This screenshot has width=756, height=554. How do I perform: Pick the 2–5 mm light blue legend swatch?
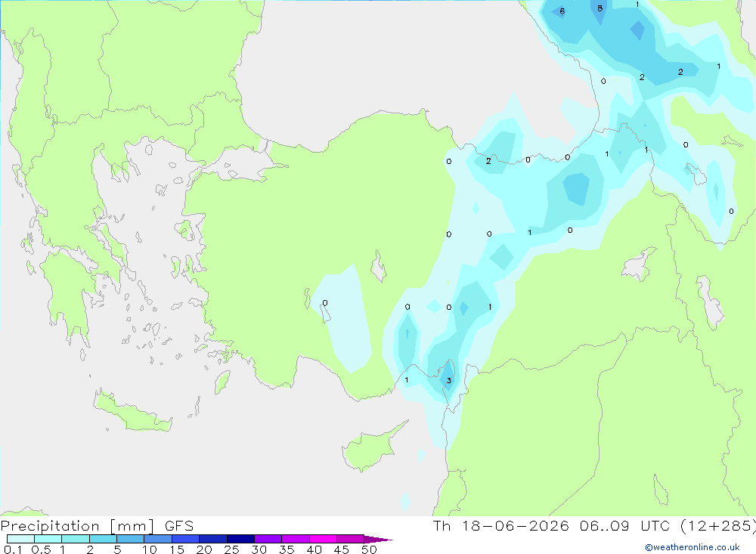[x=103, y=539]
